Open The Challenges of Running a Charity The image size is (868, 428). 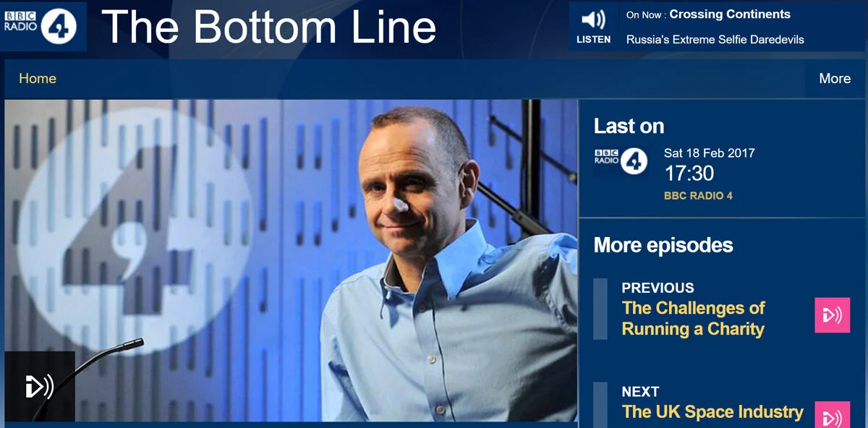694,318
